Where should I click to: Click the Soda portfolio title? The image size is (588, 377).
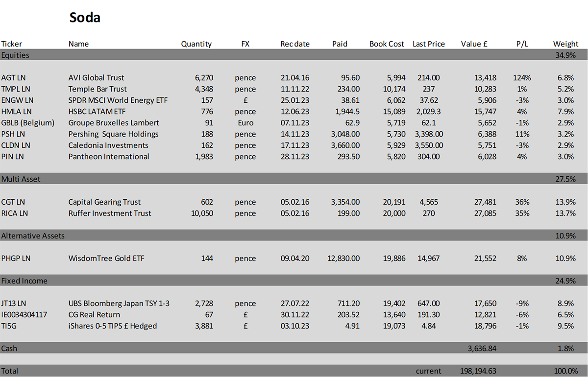85,18
